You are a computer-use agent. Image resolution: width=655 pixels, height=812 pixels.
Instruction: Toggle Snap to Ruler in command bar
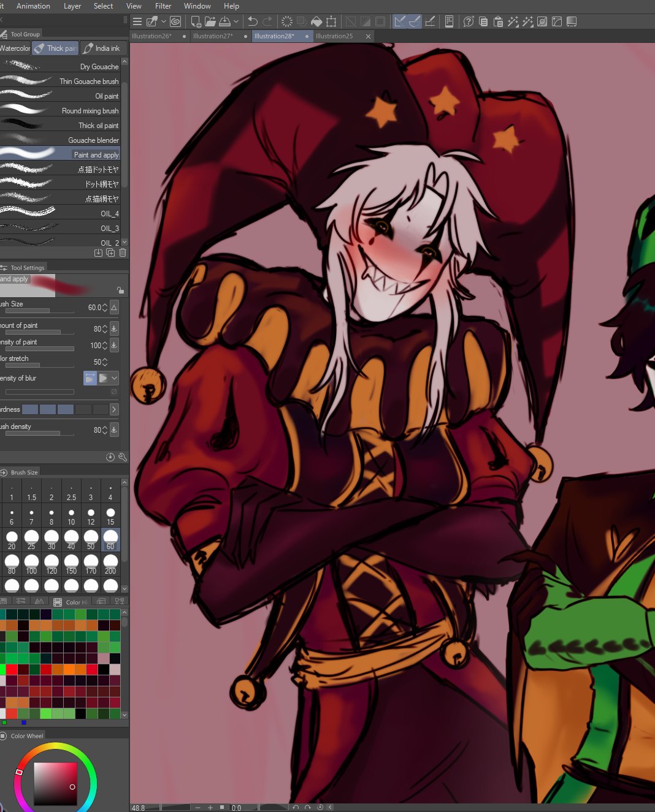point(400,21)
